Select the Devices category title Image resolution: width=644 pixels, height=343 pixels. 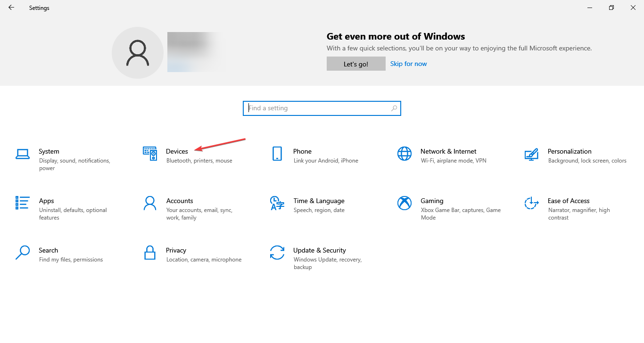177,151
